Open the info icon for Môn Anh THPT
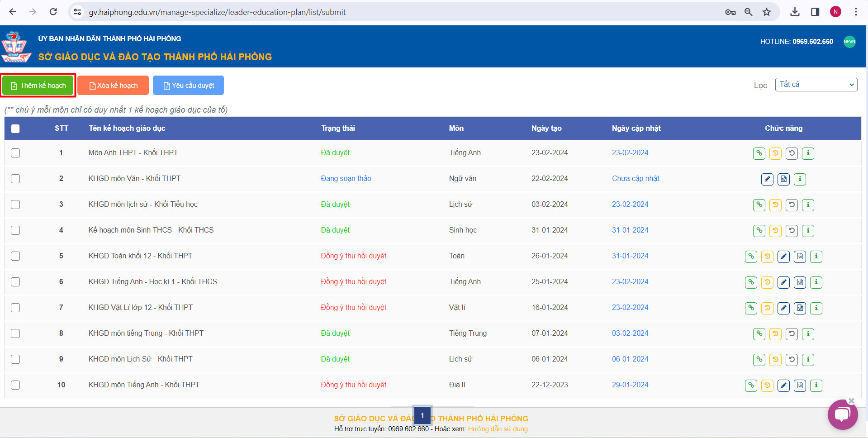The height and width of the screenshot is (438, 868). pyautogui.click(x=808, y=153)
